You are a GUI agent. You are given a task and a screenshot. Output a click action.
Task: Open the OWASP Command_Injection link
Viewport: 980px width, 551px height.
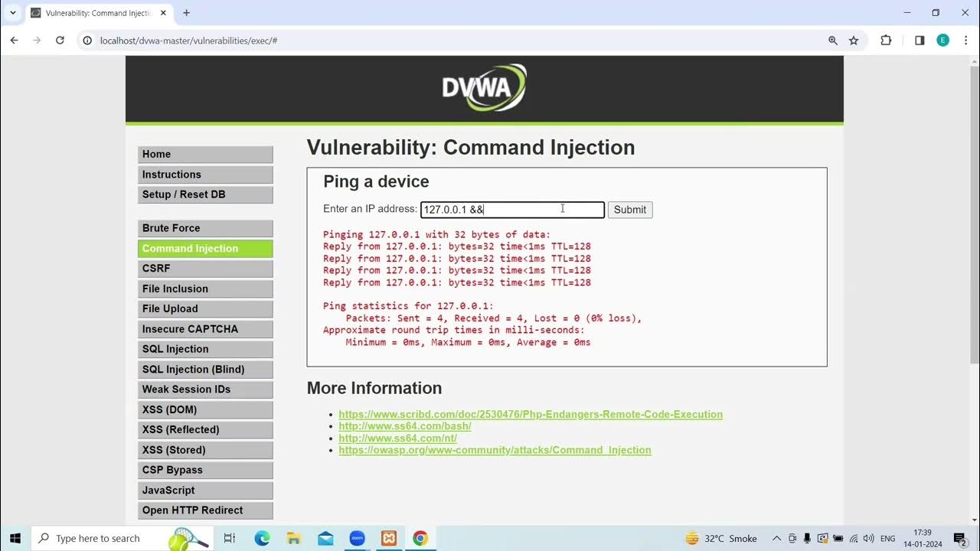click(x=495, y=450)
